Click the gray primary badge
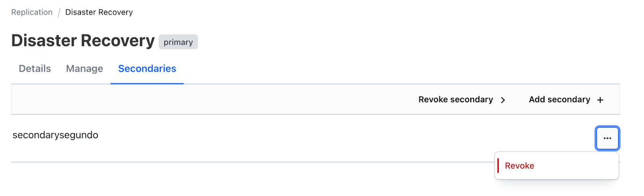Image resolution: width=644 pixels, height=196 pixels. [x=178, y=42]
